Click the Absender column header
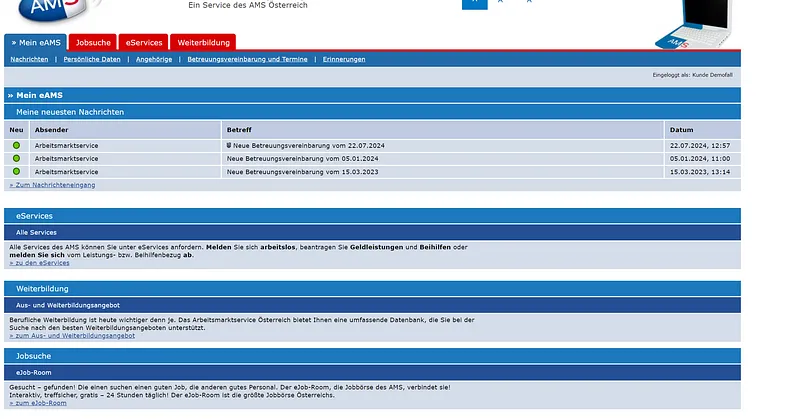This screenshot has height=419, width=786. [x=125, y=130]
